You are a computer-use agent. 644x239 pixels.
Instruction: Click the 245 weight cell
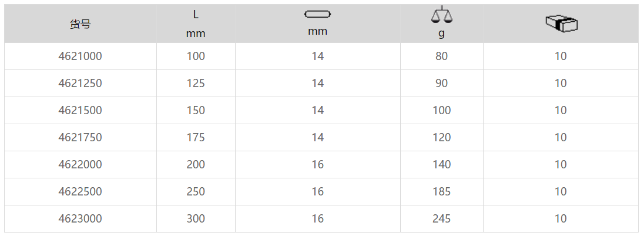click(441, 219)
